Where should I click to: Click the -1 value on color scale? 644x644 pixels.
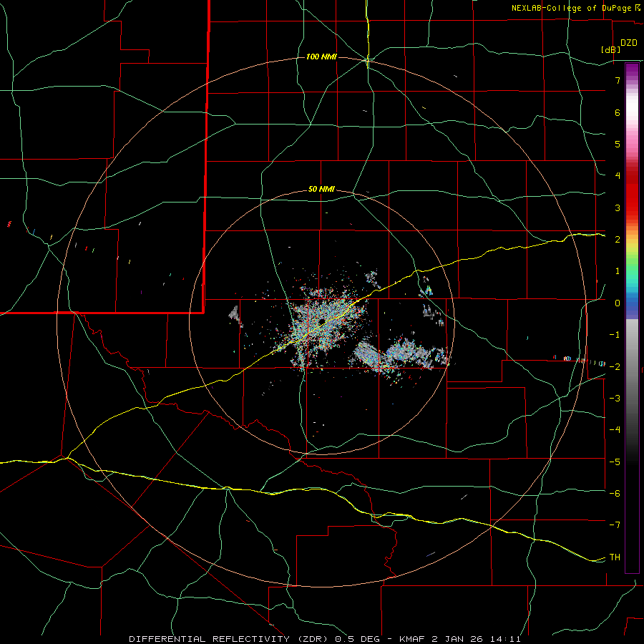615,334
